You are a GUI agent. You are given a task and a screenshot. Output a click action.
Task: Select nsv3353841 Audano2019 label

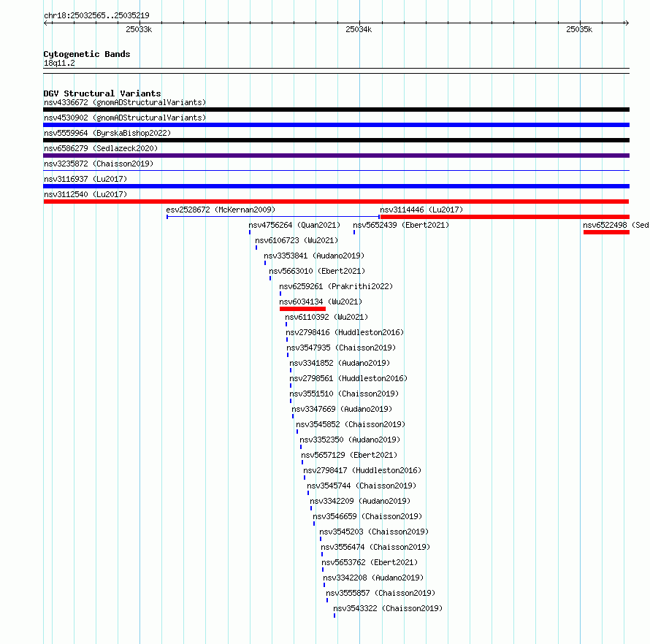pyautogui.click(x=314, y=256)
